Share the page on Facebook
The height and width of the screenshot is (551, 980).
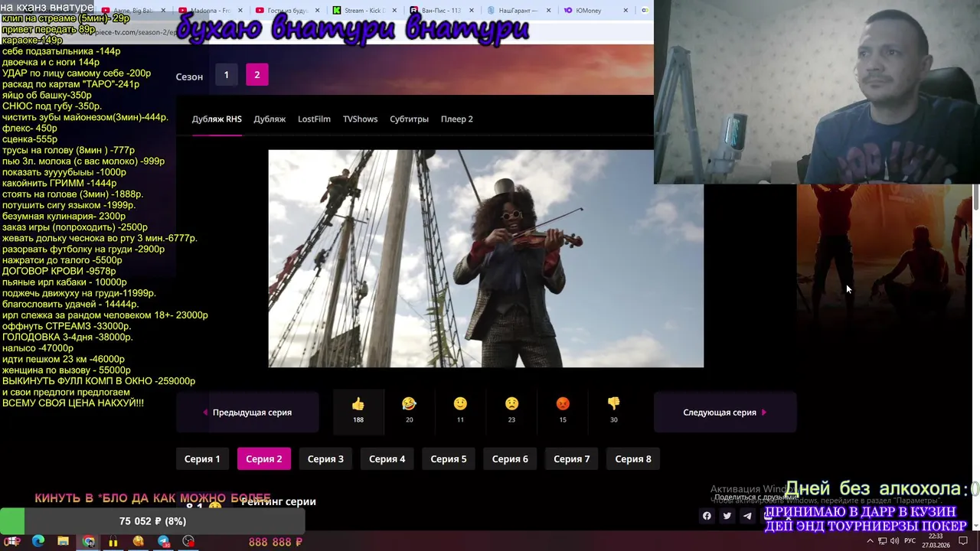click(x=707, y=516)
